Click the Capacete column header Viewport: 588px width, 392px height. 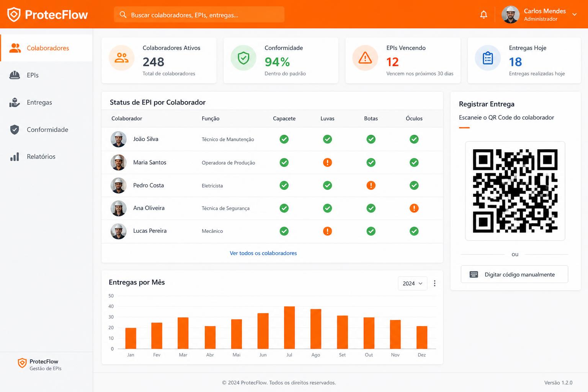click(284, 119)
